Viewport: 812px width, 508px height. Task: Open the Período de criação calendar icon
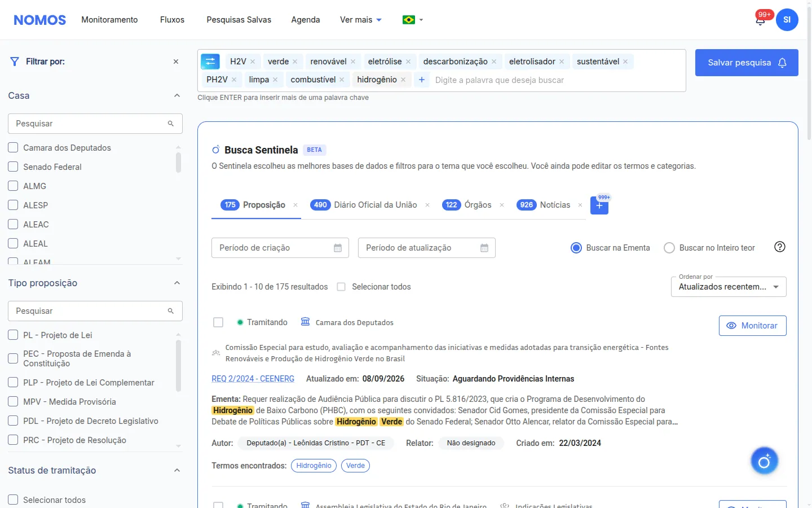338,248
